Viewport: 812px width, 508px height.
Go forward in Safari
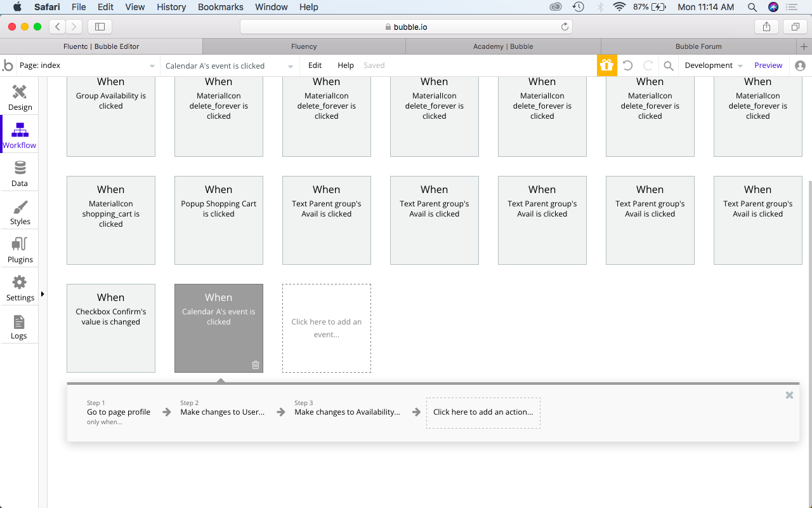point(74,27)
